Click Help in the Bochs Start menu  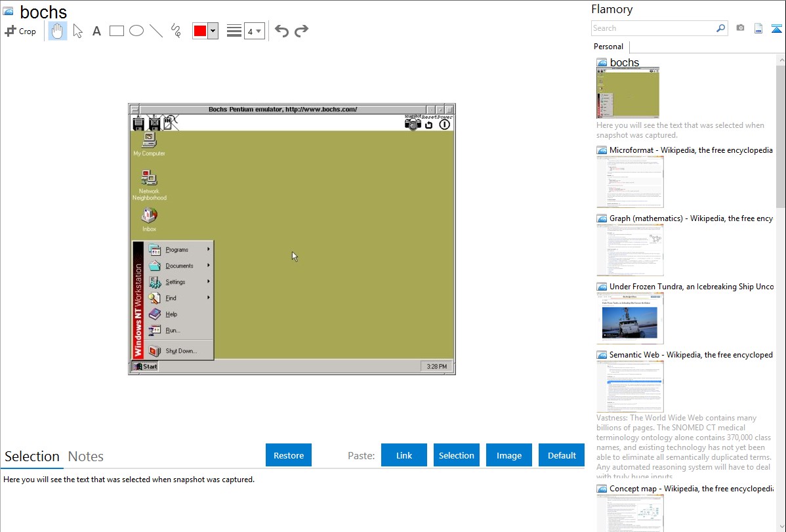(x=180, y=314)
